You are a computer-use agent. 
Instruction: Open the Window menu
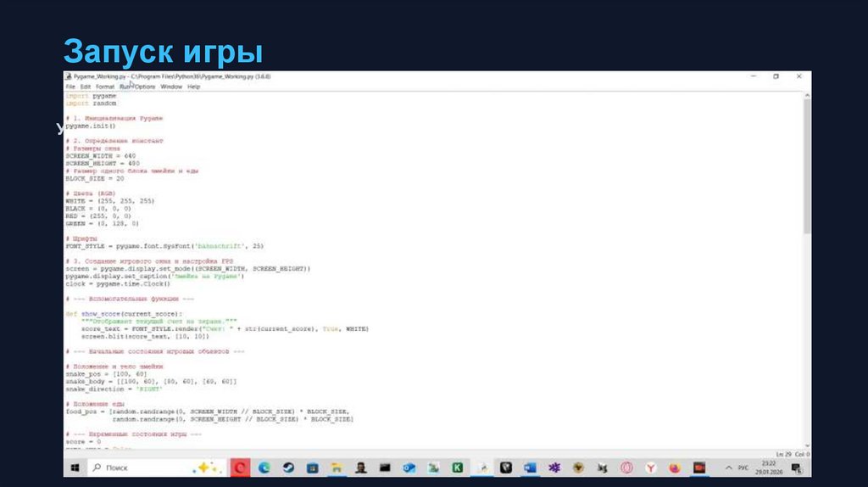click(171, 87)
